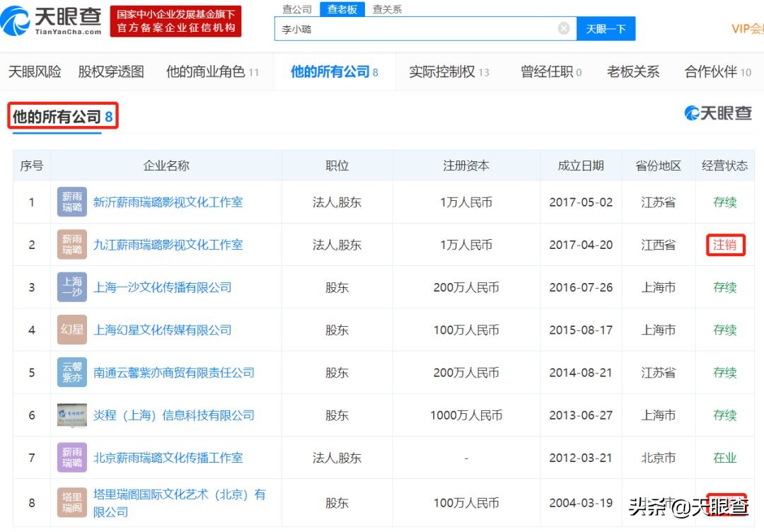Screen dimensions: 764x532
Task: Open the 炎程 logo thumbnail in row 6
Action: pos(71,415)
